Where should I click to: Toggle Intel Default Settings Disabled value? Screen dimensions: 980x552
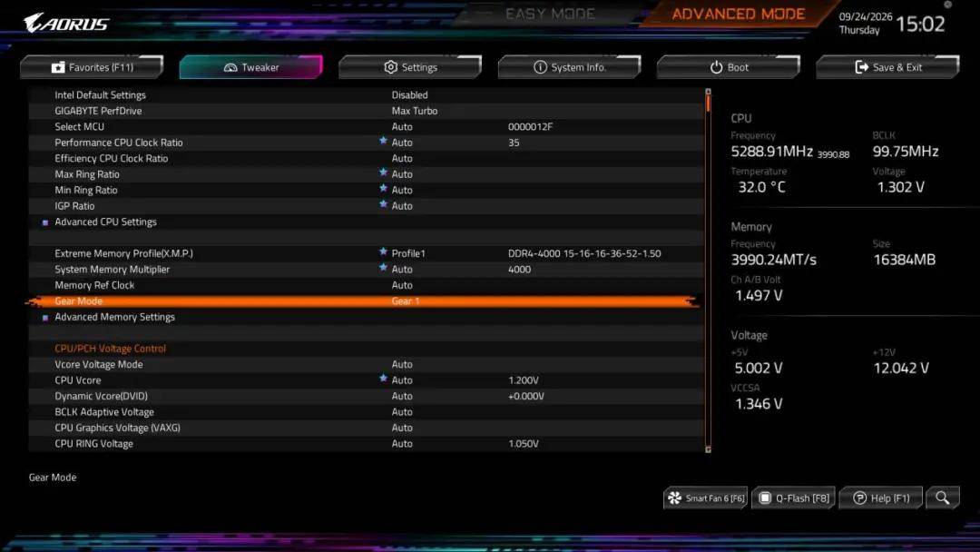(x=410, y=95)
